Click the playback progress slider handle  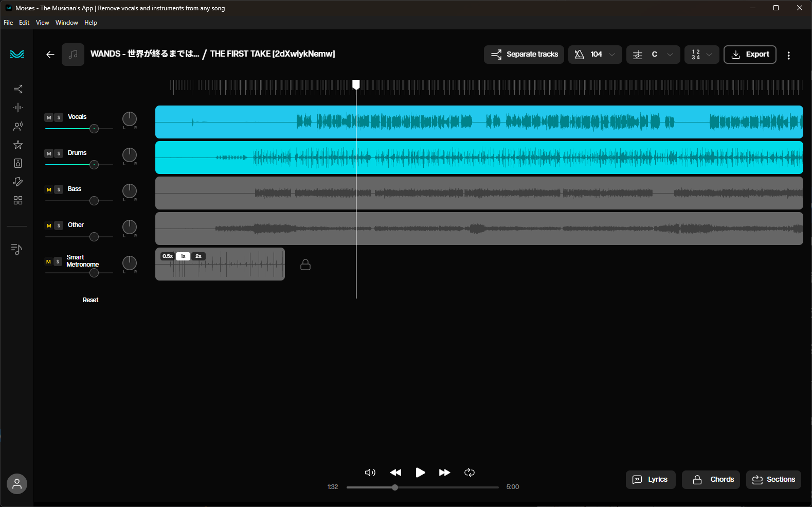(x=395, y=487)
